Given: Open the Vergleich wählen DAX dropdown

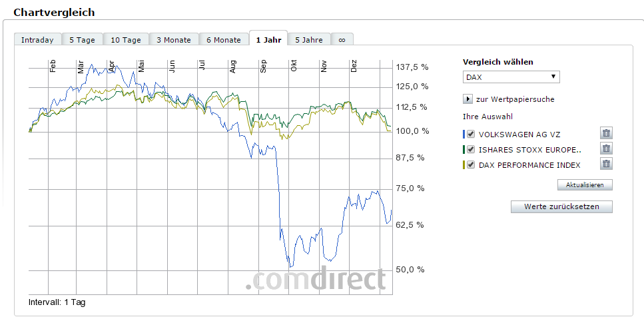Looking at the screenshot, I should [x=511, y=77].
